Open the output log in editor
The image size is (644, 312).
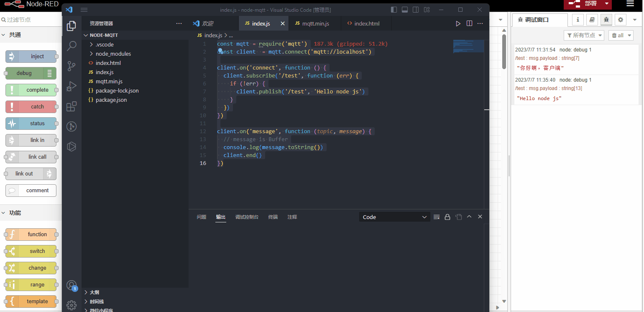tap(458, 217)
